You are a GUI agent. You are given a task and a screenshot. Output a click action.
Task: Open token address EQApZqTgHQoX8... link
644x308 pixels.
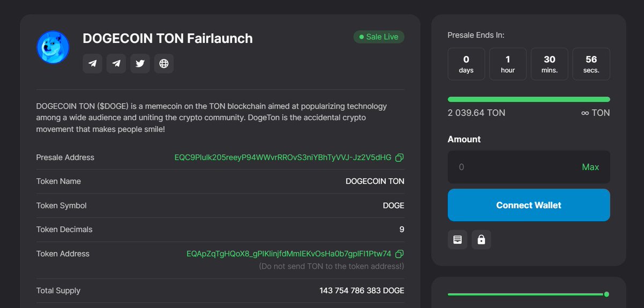(289, 254)
